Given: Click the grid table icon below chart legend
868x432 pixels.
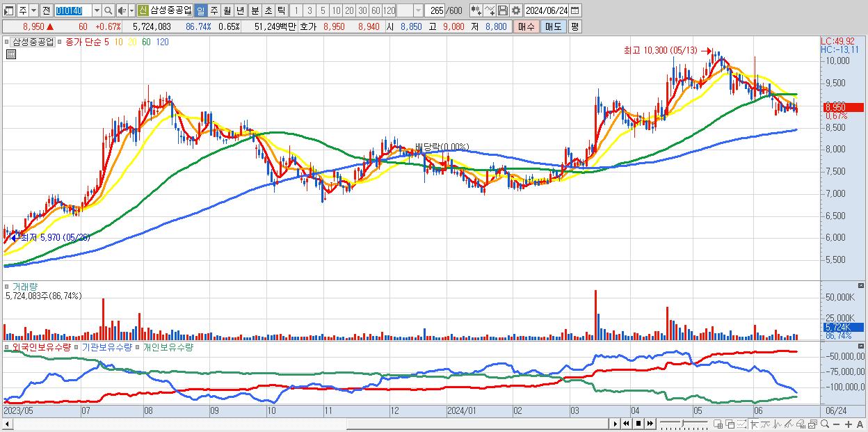Looking at the screenshot, I should tap(10, 54).
